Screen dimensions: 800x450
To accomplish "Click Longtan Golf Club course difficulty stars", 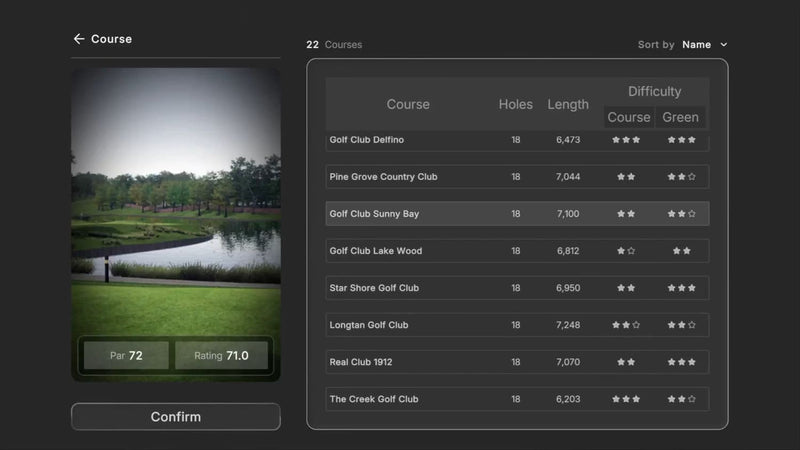I will coord(626,325).
